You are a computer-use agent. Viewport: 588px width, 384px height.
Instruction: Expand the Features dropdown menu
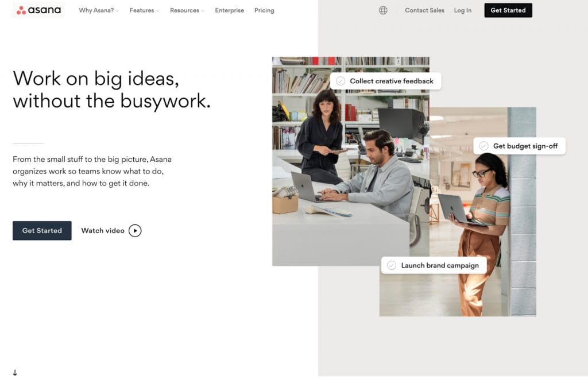[x=144, y=10]
